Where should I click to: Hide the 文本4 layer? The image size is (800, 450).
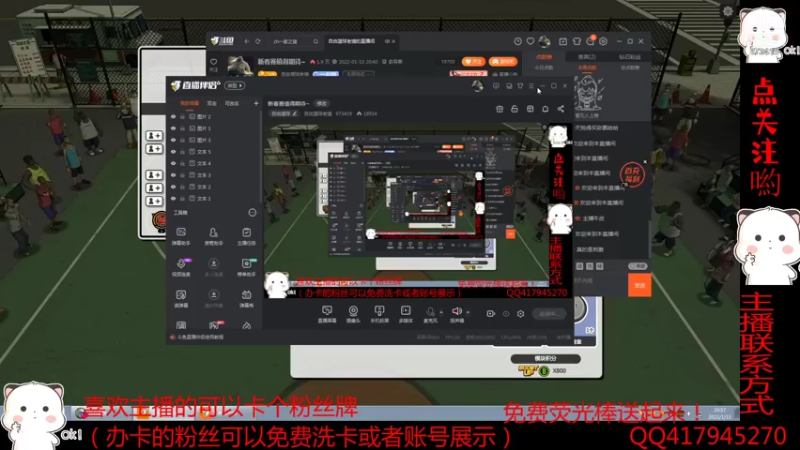173,163
